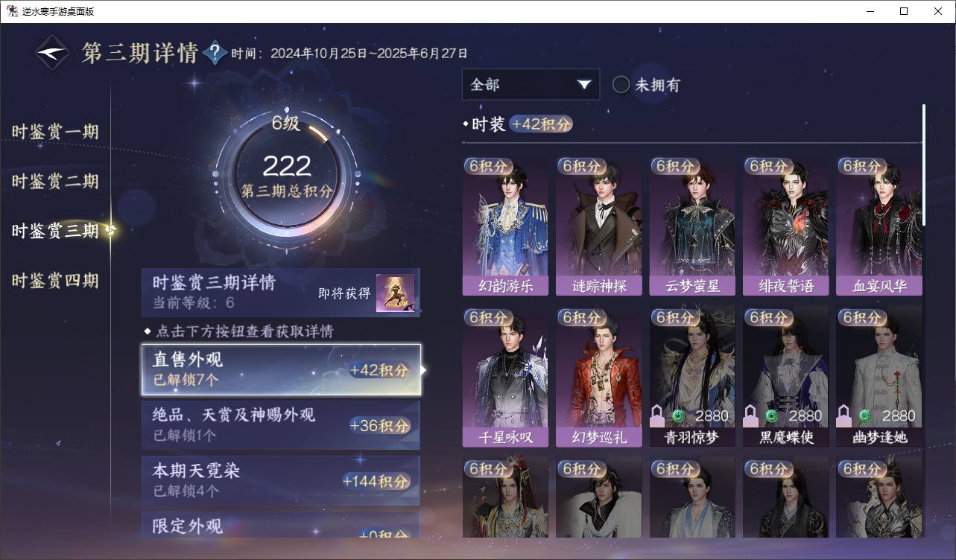Image resolution: width=956 pixels, height=560 pixels.
Task: Toggle the 未拥有 radio filter
Action: [621, 85]
